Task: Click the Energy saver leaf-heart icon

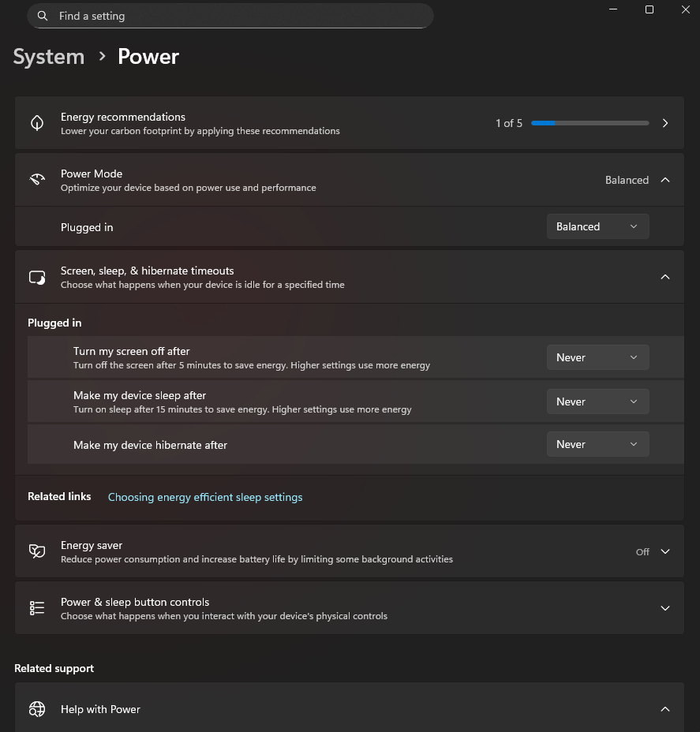Action: (37, 551)
